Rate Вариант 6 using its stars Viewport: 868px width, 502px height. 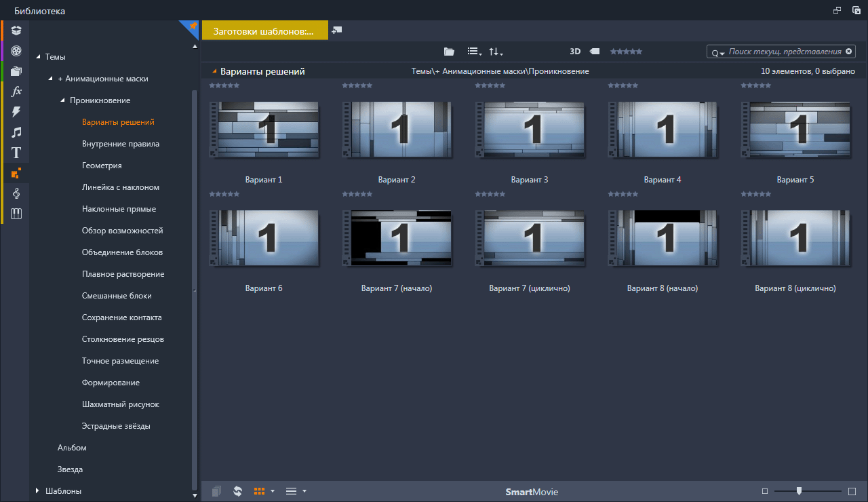click(224, 195)
